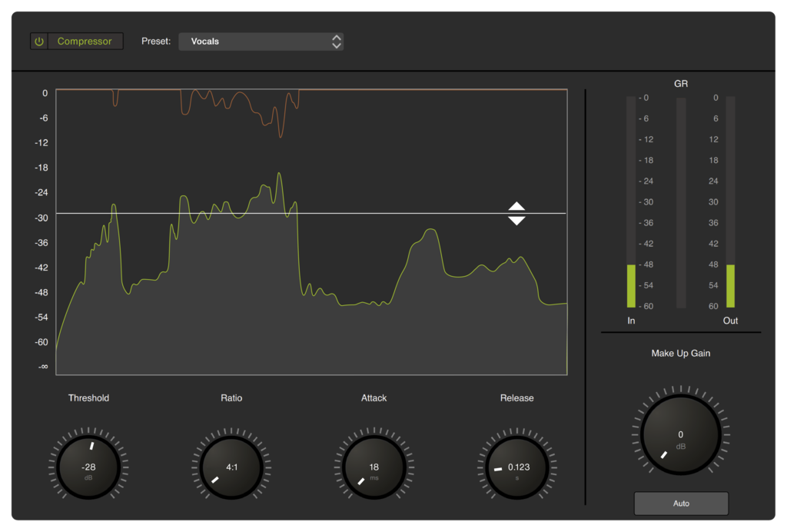
Task: Click the Release label
Action: (x=517, y=398)
